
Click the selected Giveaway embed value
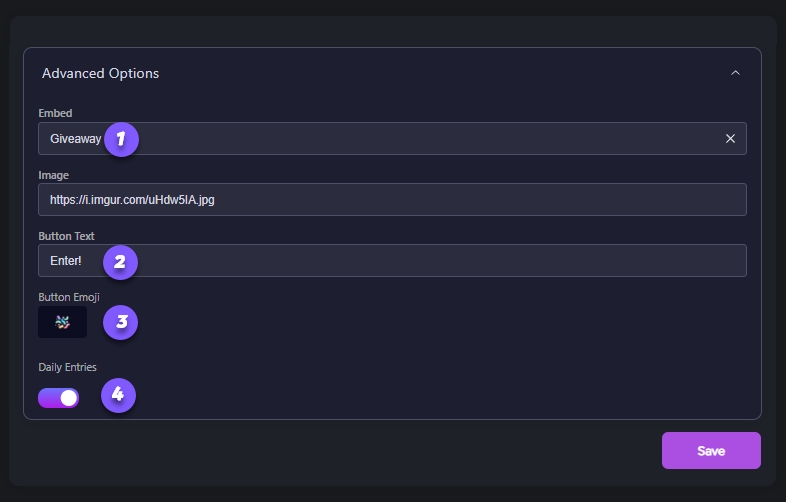click(x=76, y=139)
